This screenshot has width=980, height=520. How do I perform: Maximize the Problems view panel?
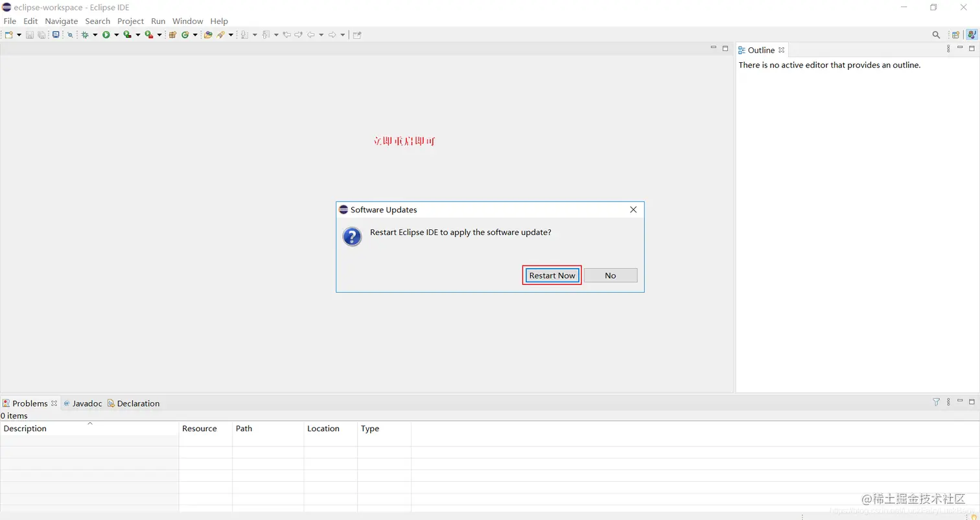click(972, 402)
